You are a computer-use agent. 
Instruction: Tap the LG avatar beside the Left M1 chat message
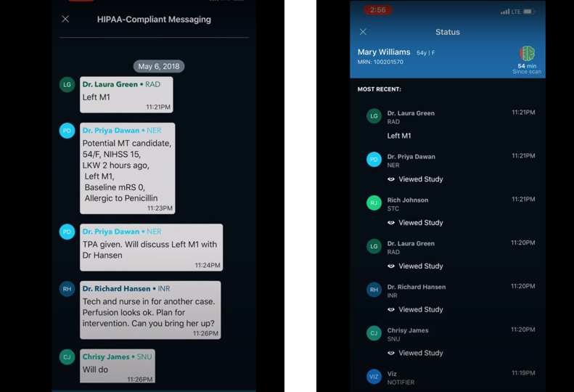pyautogui.click(x=67, y=85)
